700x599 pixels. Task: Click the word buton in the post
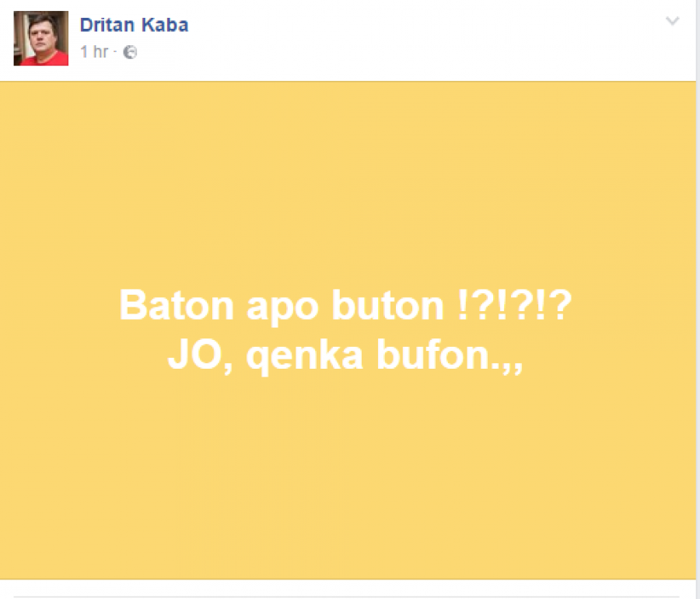pyautogui.click(x=387, y=306)
